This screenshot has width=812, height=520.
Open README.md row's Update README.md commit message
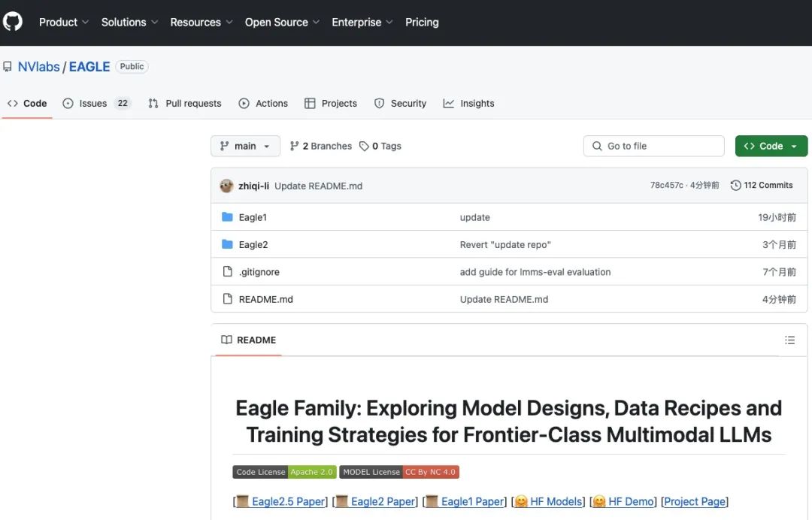click(x=504, y=300)
